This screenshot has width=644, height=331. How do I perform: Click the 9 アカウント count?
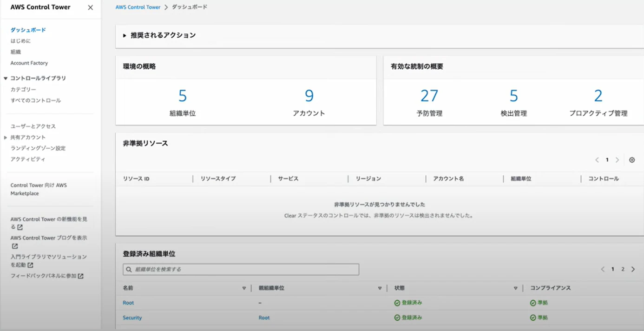pos(309,96)
